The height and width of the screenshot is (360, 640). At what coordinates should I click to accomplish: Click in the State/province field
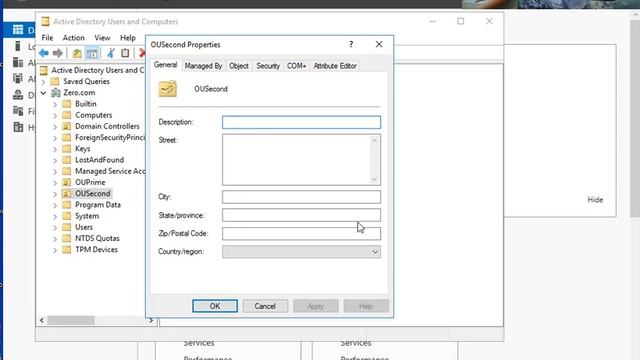point(301,215)
